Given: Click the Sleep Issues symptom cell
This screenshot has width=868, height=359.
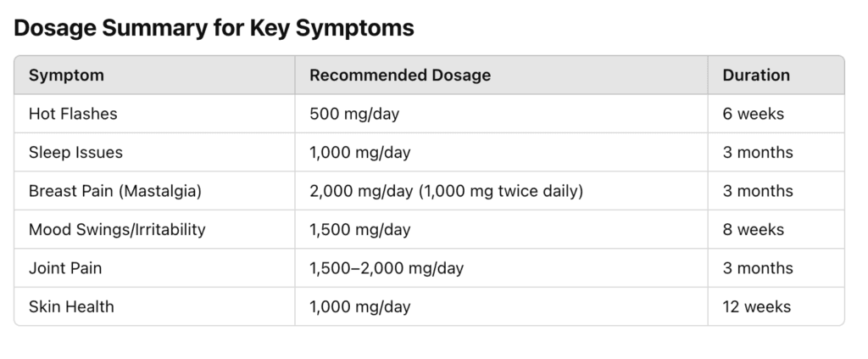Looking at the screenshot, I should click(154, 152).
